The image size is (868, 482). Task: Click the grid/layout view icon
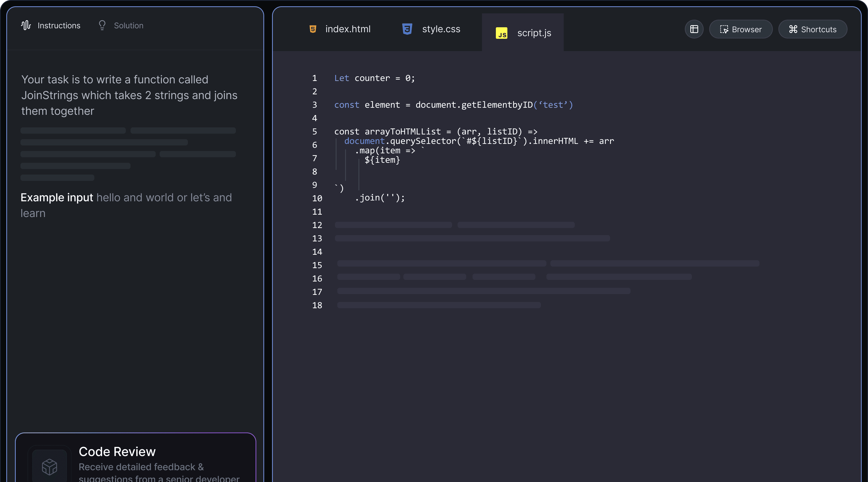click(694, 29)
